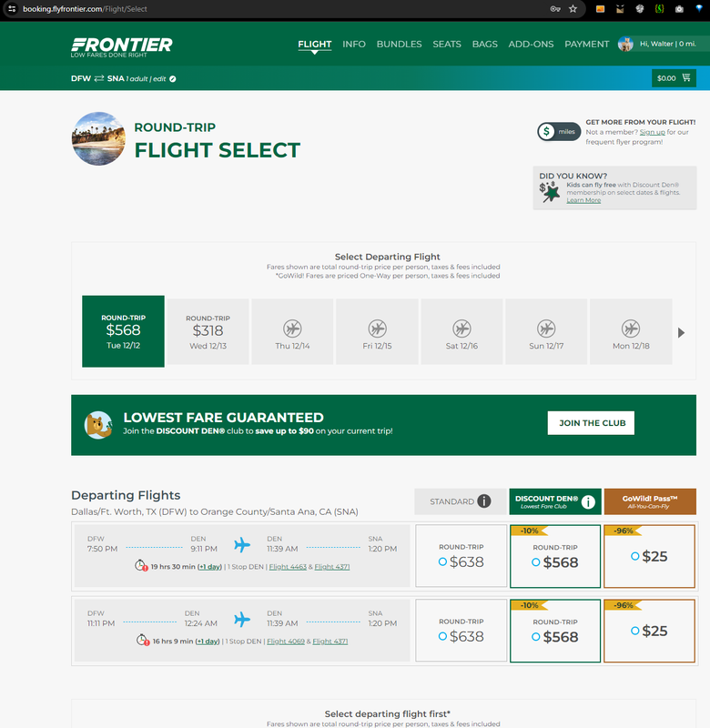Click the Frontier logo

tap(122, 47)
